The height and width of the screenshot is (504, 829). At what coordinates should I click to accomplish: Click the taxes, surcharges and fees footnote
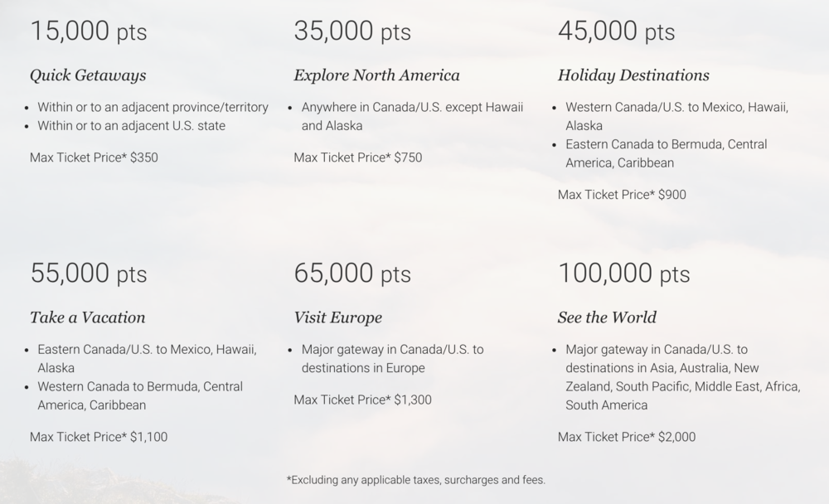[415, 479]
